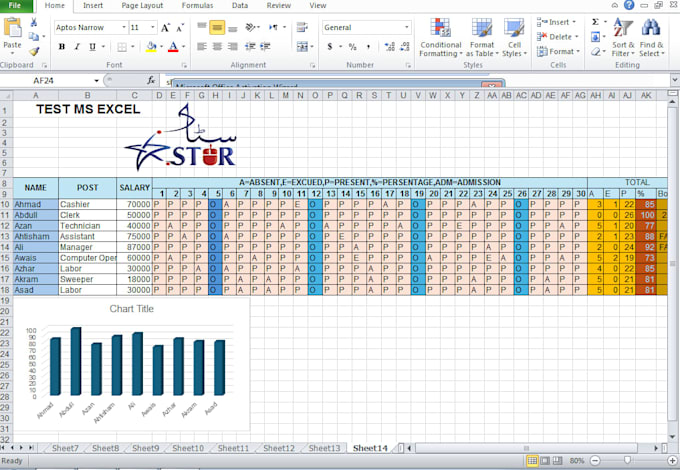The image size is (680, 470).
Task: Toggle Italic formatting
Action: click(77, 46)
